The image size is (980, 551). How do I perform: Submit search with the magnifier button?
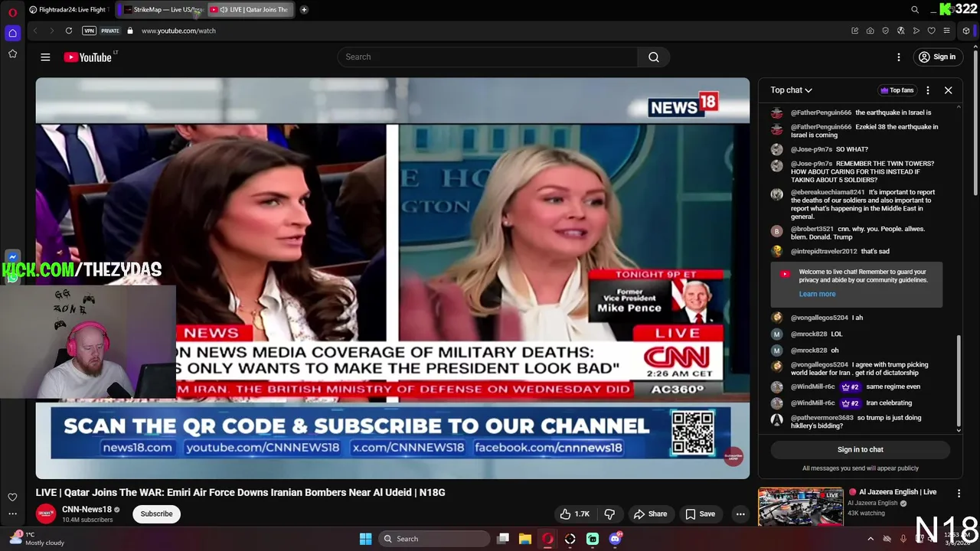(654, 57)
